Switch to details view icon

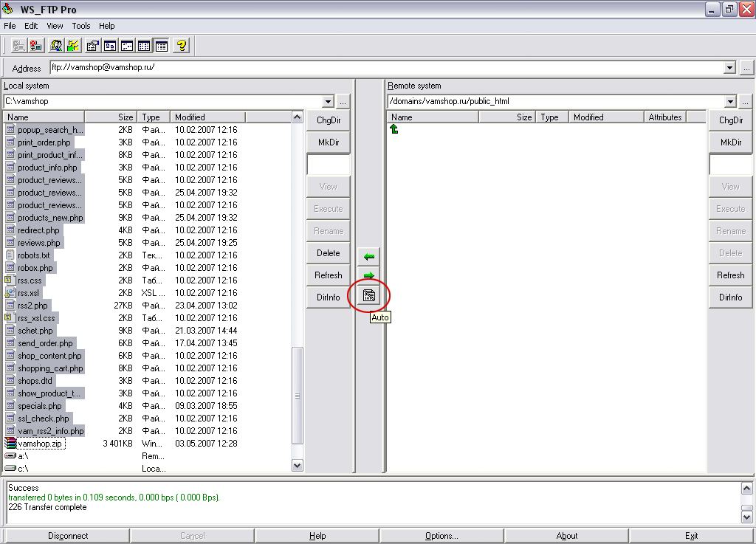pos(162,46)
